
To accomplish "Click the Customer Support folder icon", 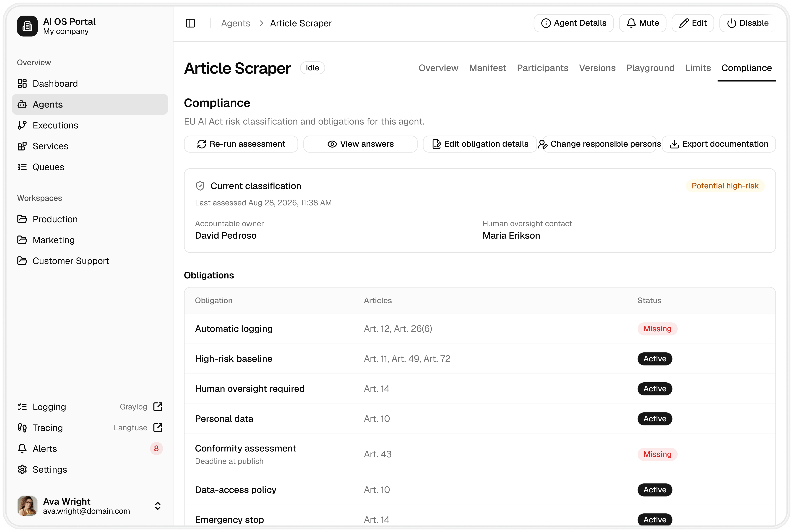I will [22, 261].
